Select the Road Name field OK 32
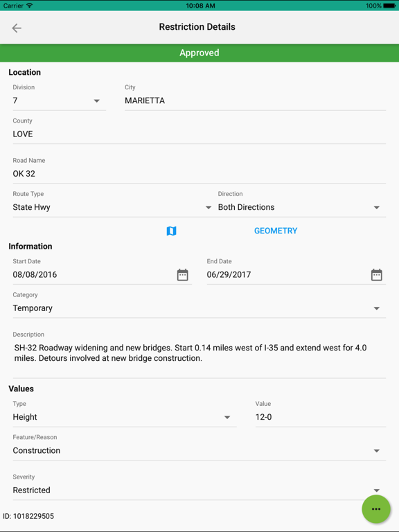399x532 pixels. tap(199, 174)
